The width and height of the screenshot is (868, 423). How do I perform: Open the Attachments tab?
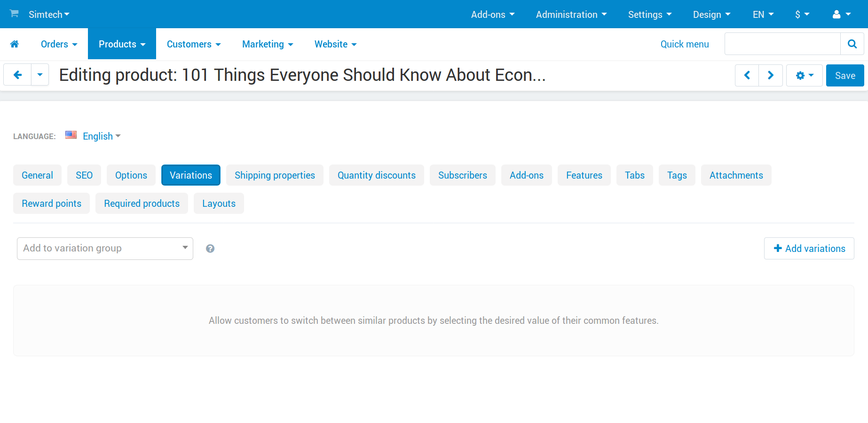click(736, 175)
